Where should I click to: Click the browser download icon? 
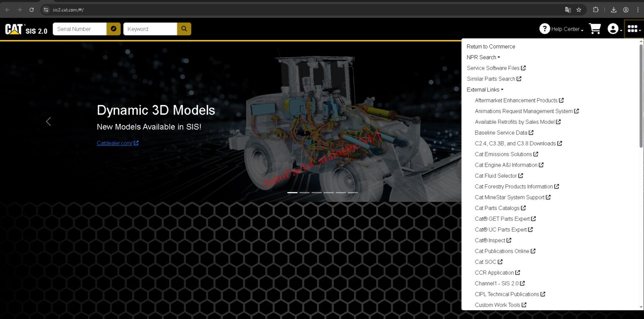614,9
